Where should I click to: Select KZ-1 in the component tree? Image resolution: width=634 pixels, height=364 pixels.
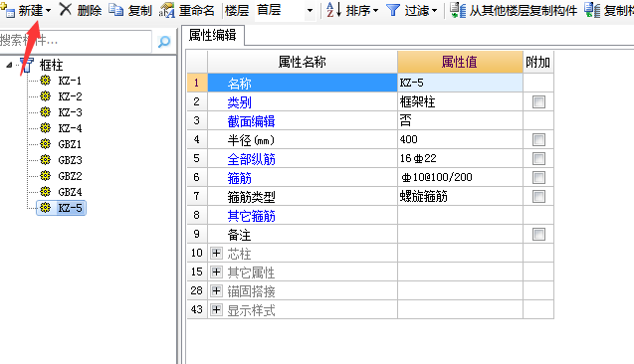pos(70,81)
